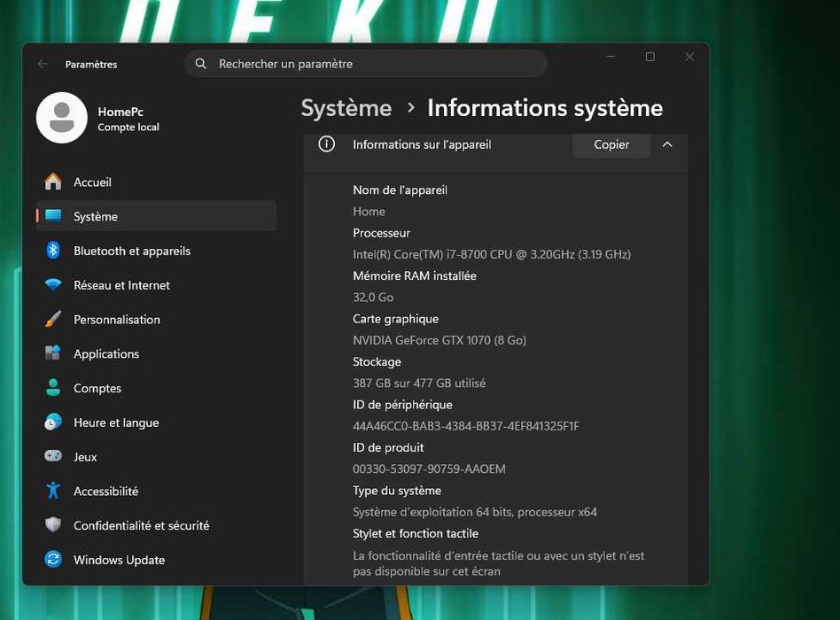Select the Système sidebar label

point(96,216)
